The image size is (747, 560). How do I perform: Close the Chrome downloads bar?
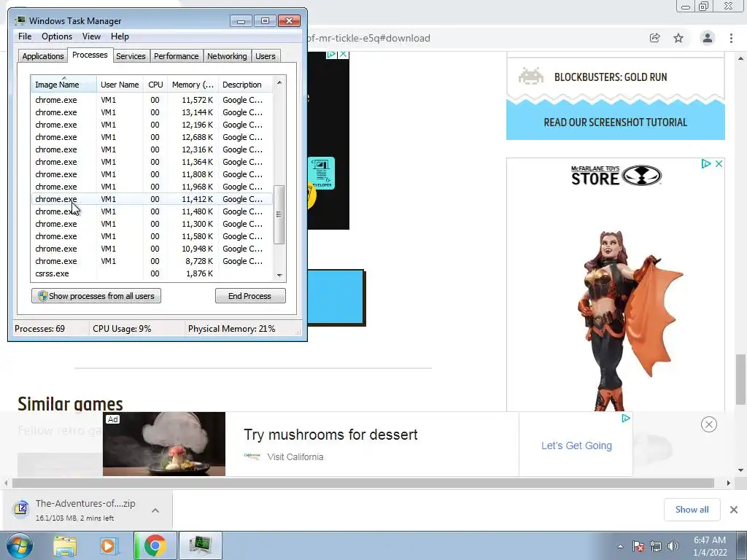pyautogui.click(x=734, y=510)
